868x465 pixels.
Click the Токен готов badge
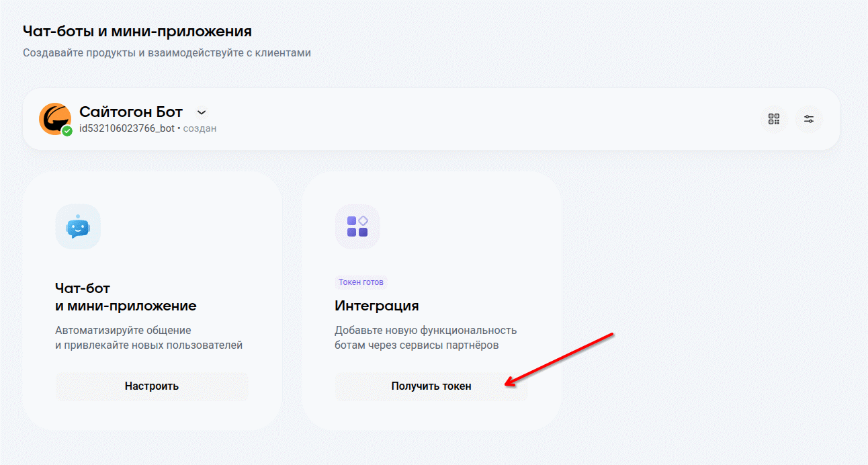(x=361, y=282)
